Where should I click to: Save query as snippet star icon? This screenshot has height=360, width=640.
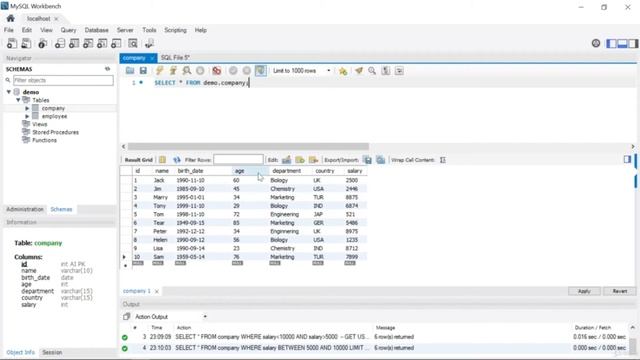[x=343, y=71]
